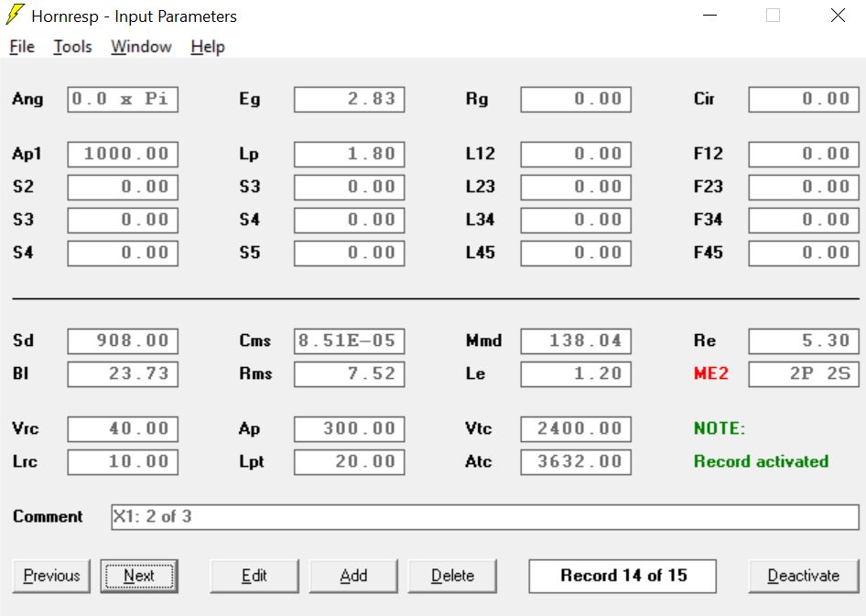Click the Edit button
This screenshot has width=866, height=616.
click(254, 577)
